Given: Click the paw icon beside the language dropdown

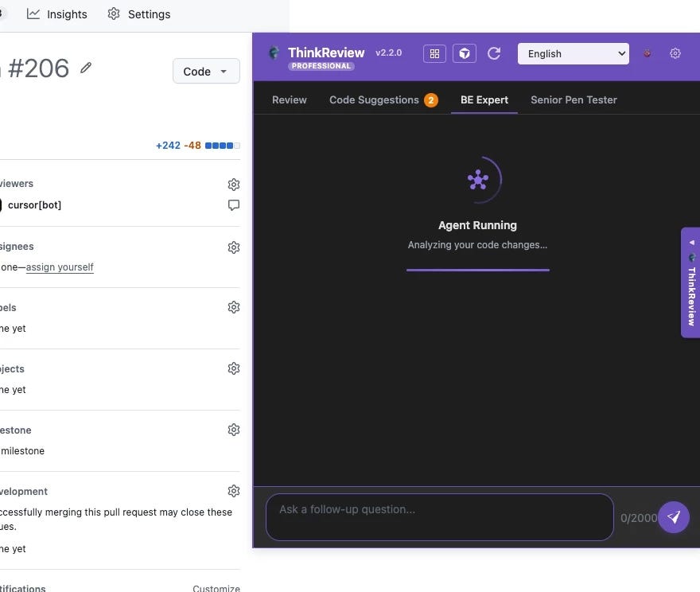Looking at the screenshot, I should 647,53.
